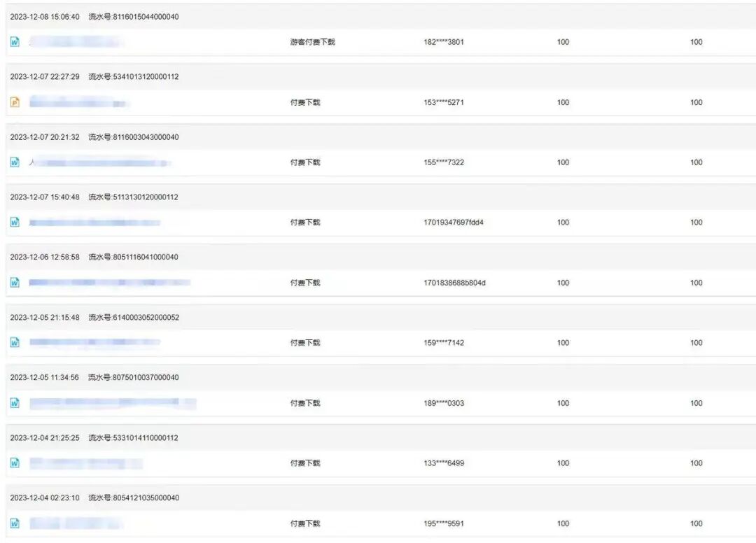Open the blurred document title in the 20:21:32 order
756x543 pixels.
click(100, 162)
